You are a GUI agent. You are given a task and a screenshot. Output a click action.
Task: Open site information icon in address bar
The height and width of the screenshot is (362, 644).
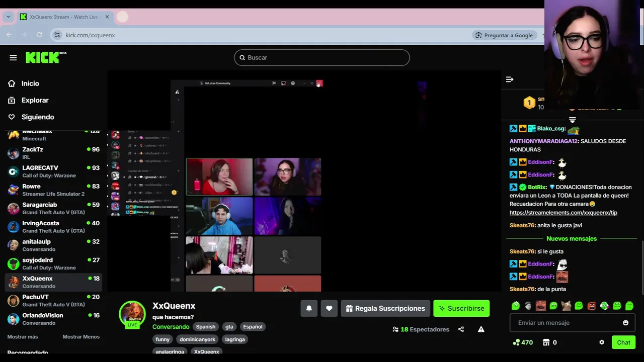coord(57,35)
